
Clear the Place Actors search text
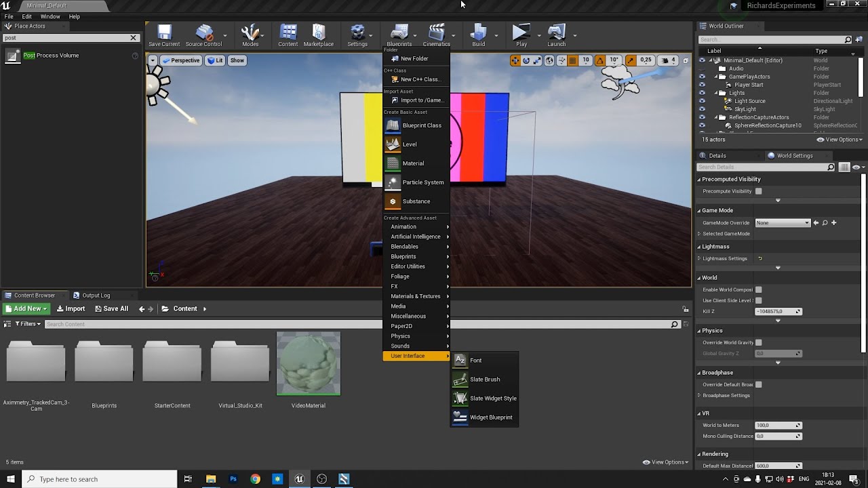point(134,38)
